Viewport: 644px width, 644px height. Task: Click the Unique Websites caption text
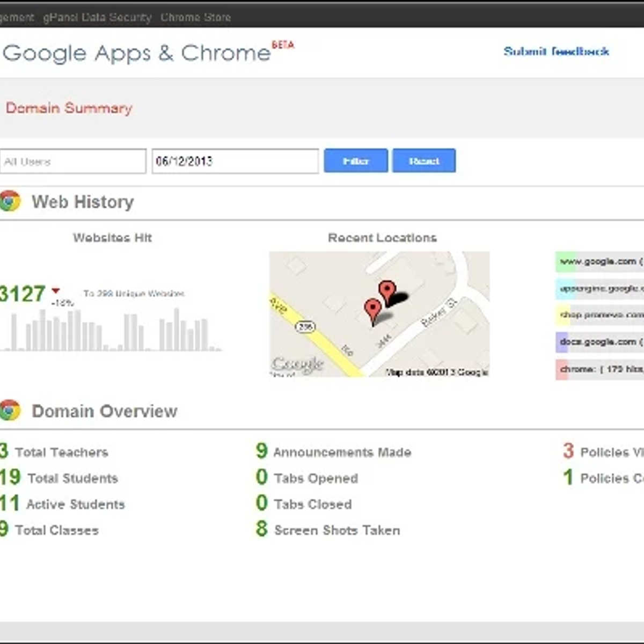134,294
